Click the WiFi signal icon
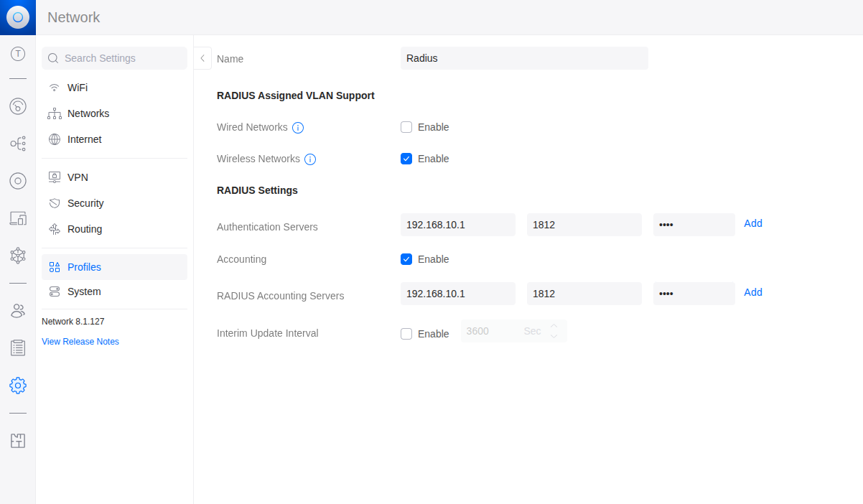Viewport: 863px width, 504px height. click(55, 88)
